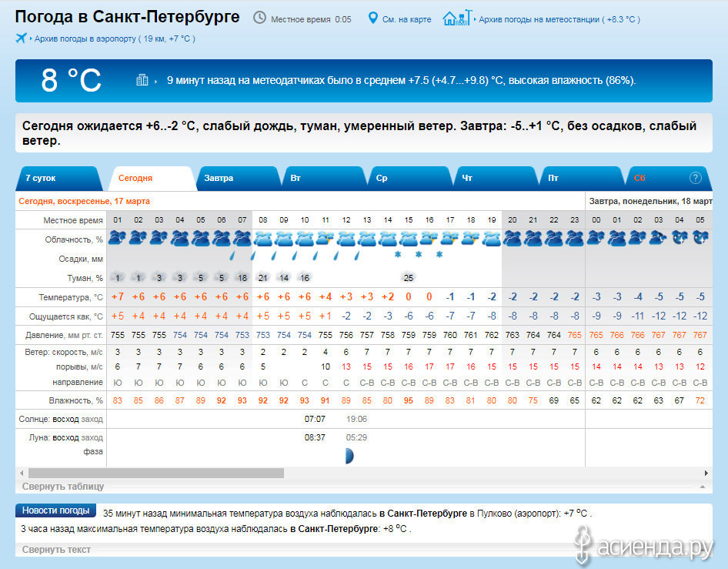Click the Сегодня, воскресенье, 17 марта heading

tap(84, 201)
